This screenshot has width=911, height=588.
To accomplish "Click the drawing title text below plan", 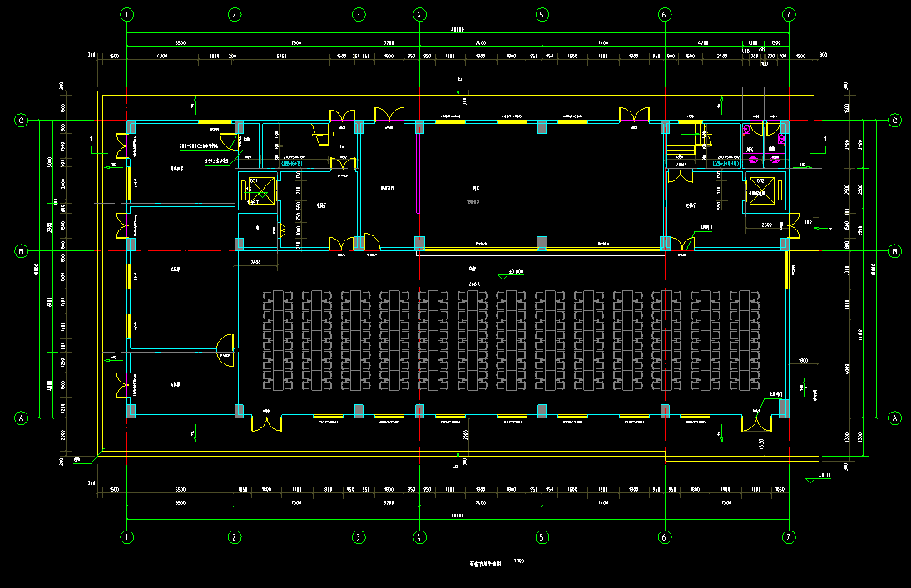I will tap(488, 563).
